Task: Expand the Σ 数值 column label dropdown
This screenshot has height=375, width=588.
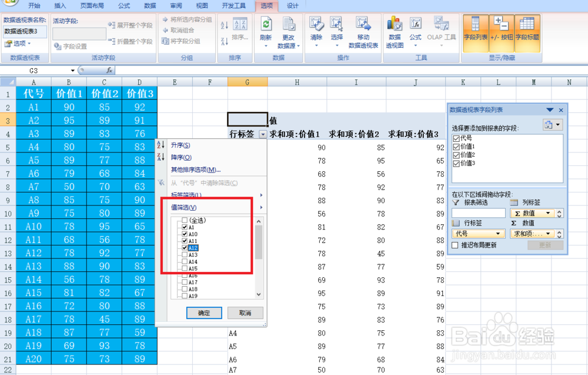Action: (x=548, y=213)
